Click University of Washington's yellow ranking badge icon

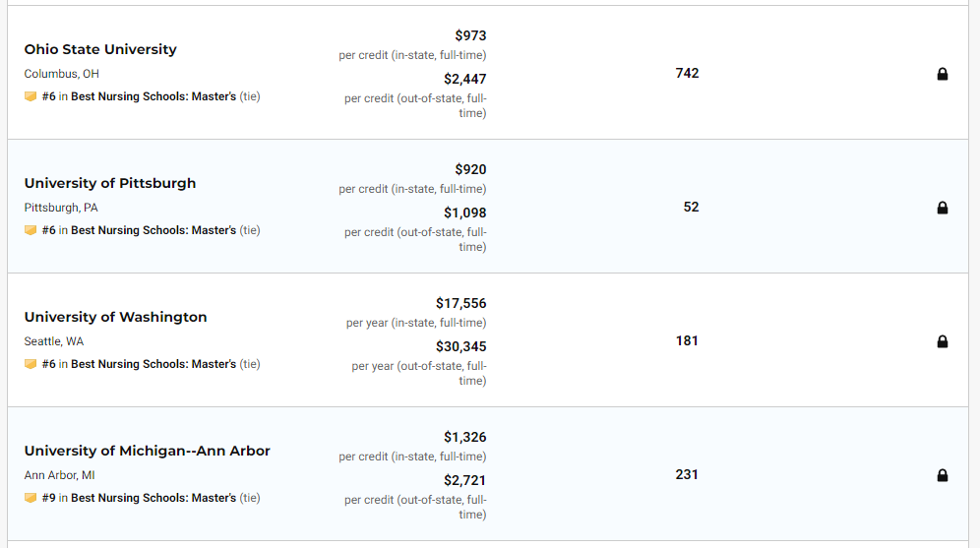click(x=31, y=364)
